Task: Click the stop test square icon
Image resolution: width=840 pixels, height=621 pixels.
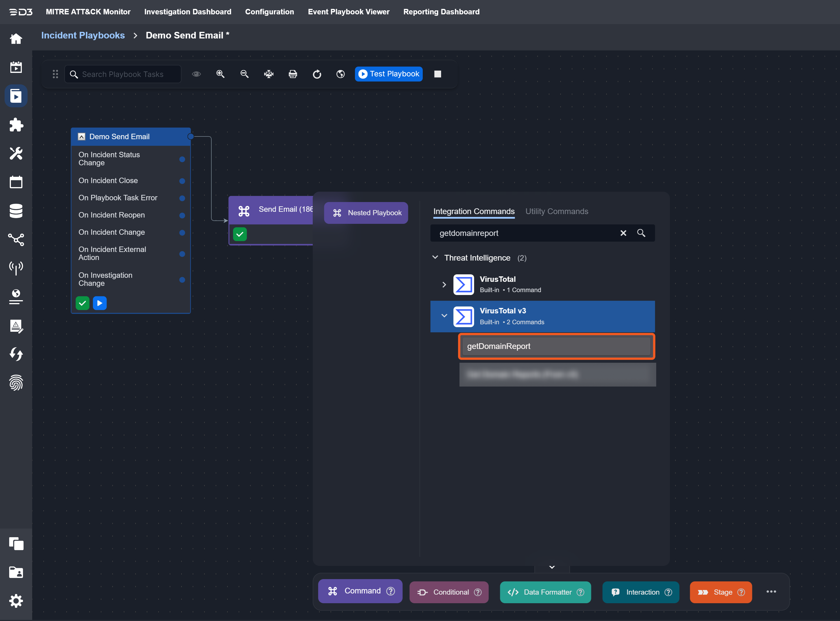Action: pos(437,74)
